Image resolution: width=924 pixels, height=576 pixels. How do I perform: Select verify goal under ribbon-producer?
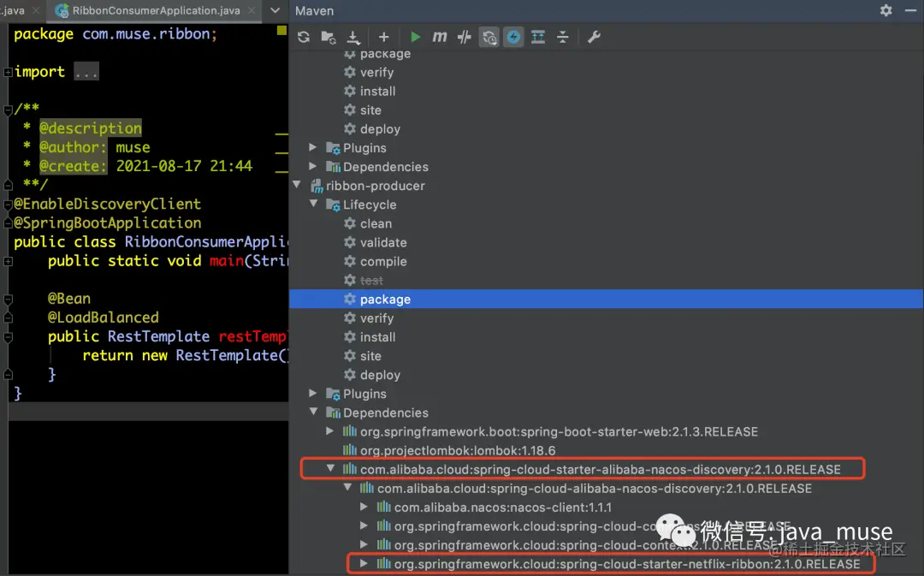click(x=376, y=318)
